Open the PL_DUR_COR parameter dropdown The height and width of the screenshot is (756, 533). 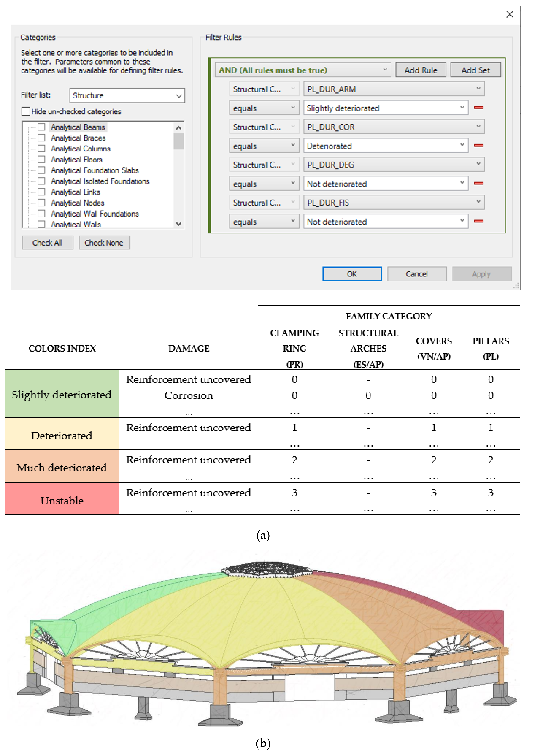(x=394, y=127)
